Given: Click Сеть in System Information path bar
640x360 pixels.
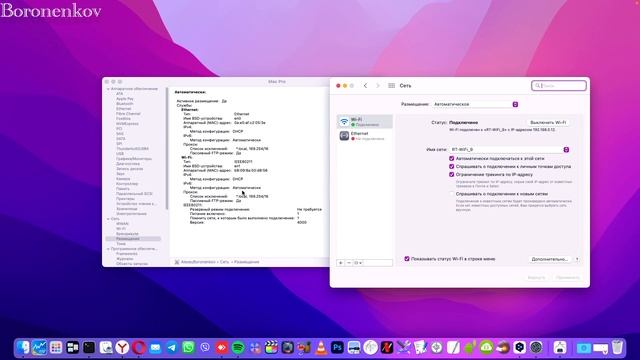Looking at the screenshot, I should pyautogui.click(x=224, y=262).
